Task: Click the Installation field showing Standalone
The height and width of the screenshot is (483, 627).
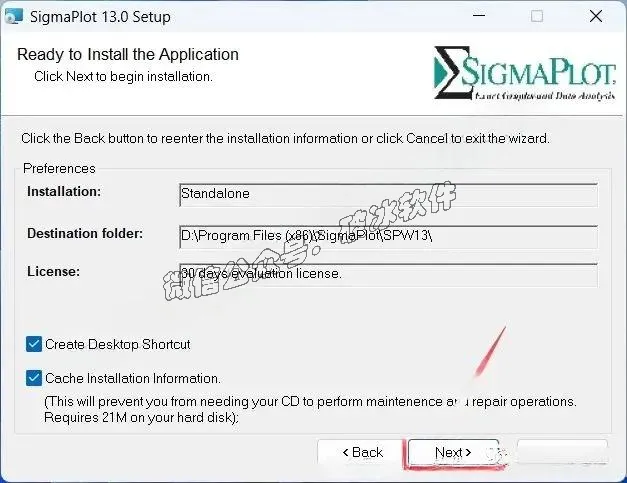Action: (389, 195)
